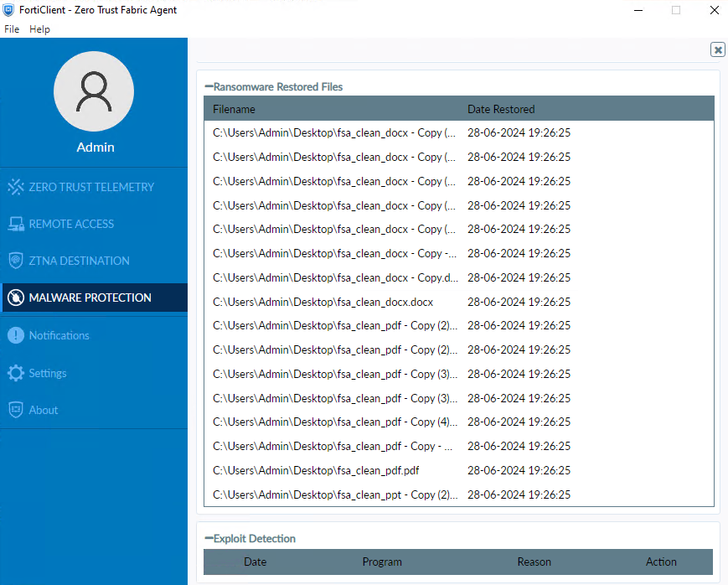Sort by Date Restored column header
The image size is (728, 585).
501,109
